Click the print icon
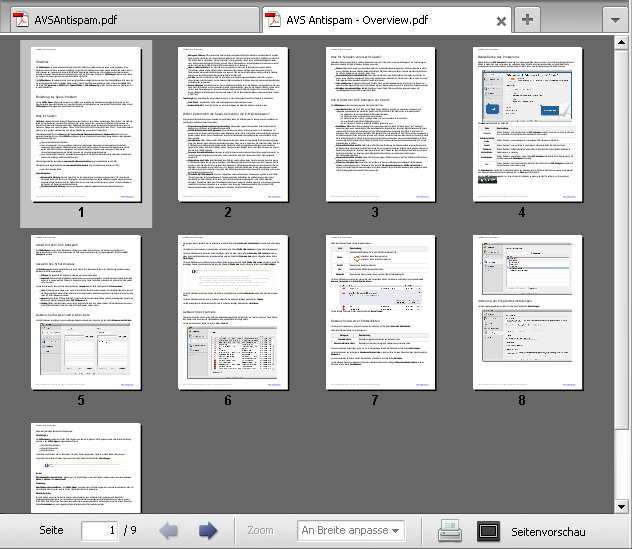The image size is (632, 549). 450,530
